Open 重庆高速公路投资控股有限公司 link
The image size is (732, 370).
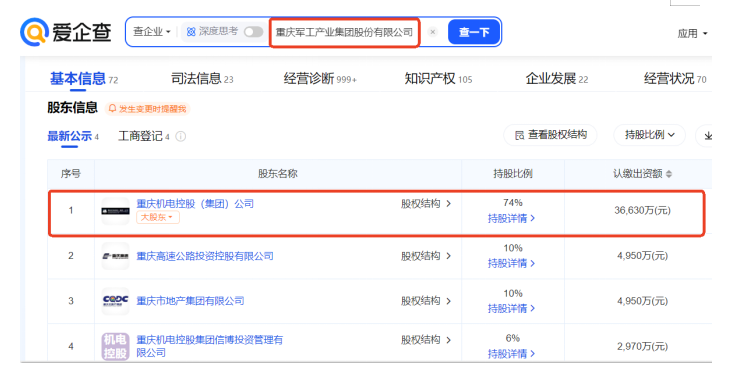tap(204, 256)
